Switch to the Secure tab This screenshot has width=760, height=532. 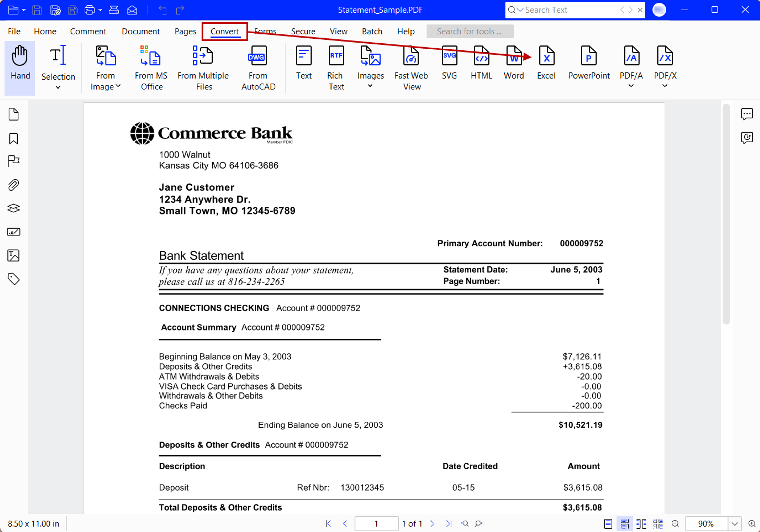pos(303,31)
